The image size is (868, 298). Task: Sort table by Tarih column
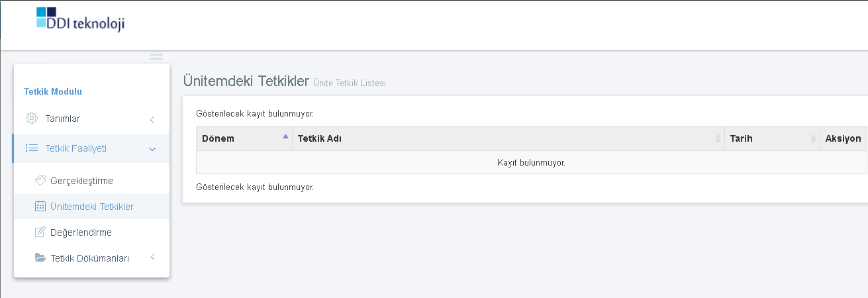coord(772,138)
